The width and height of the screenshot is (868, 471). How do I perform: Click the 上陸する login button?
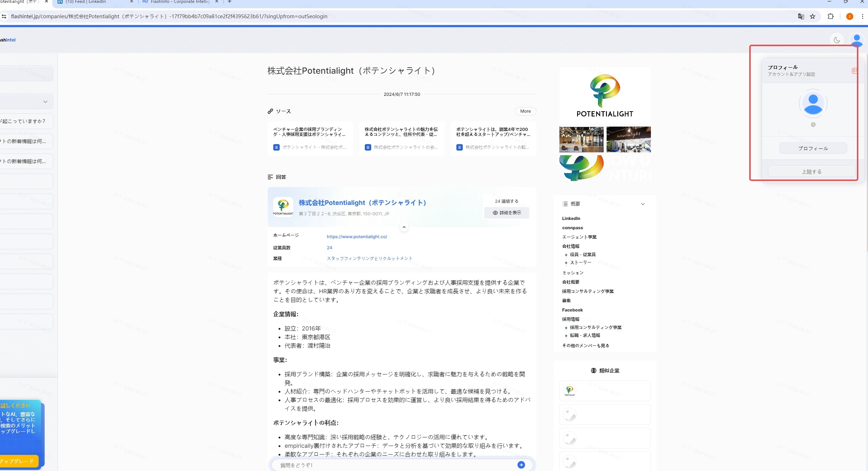[x=811, y=172]
